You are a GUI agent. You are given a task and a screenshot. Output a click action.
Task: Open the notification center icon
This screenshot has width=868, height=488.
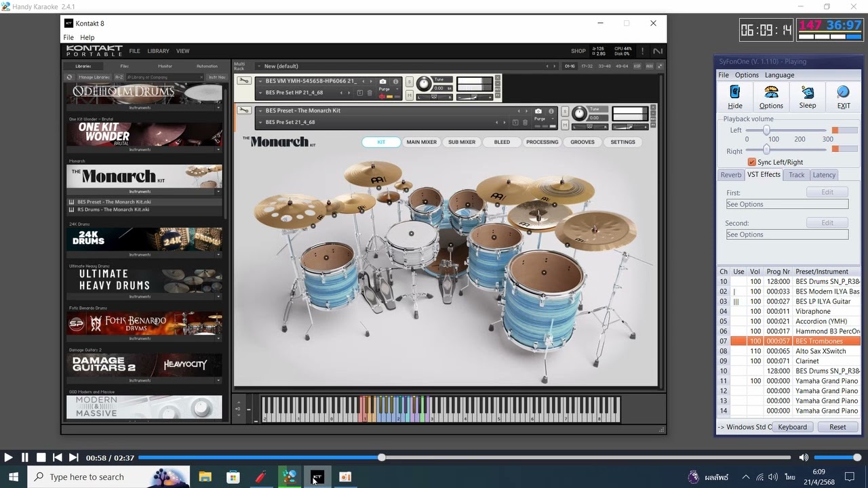(x=850, y=477)
